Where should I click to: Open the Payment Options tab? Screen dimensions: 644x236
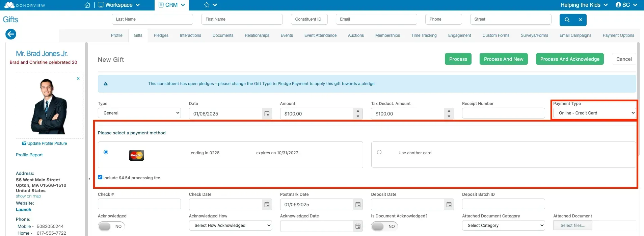pyautogui.click(x=618, y=35)
